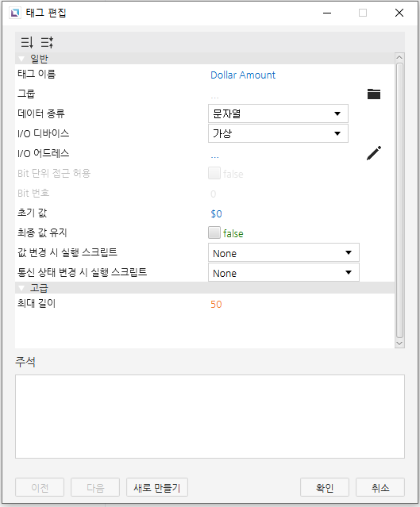The height and width of the screenshot is (507, 420).
Task: Collapse the 일반 section
Action: tap(21, 59)
